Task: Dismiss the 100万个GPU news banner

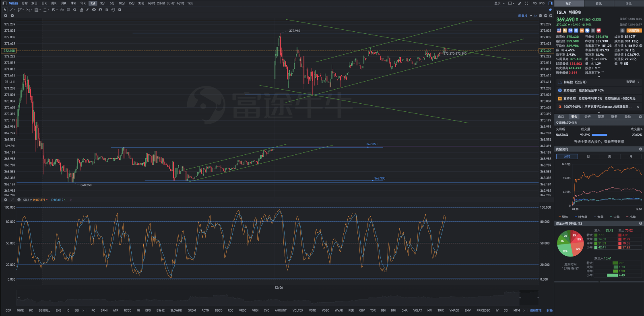Action: click(x=638, y=107)
